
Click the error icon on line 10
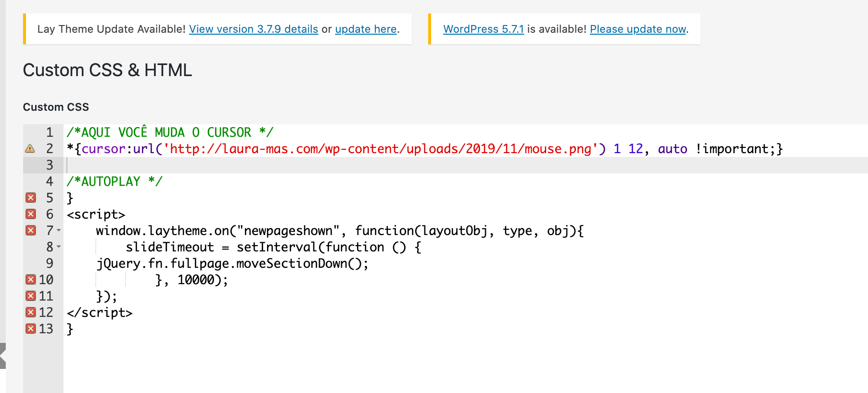(31, 280)
